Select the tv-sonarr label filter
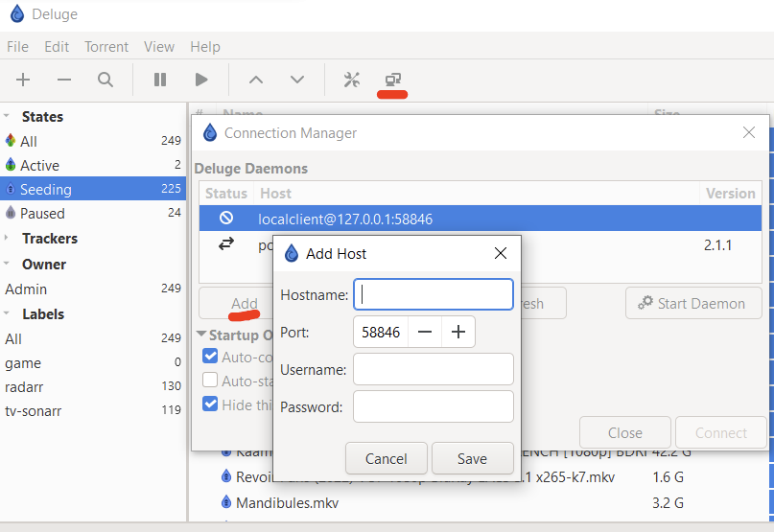This screenshot has width=774, height=532. click(x=93, y=410)
